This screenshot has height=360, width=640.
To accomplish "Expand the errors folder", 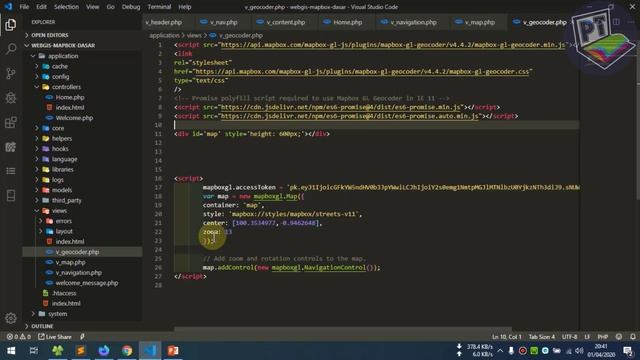I will 64,221.
